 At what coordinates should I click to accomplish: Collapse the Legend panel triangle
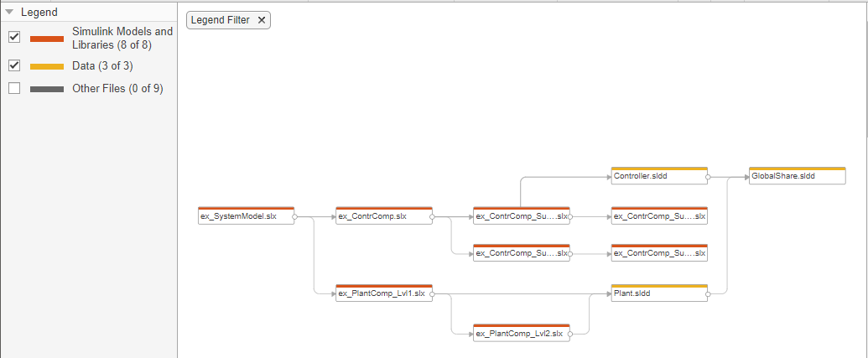click(9, 13)
